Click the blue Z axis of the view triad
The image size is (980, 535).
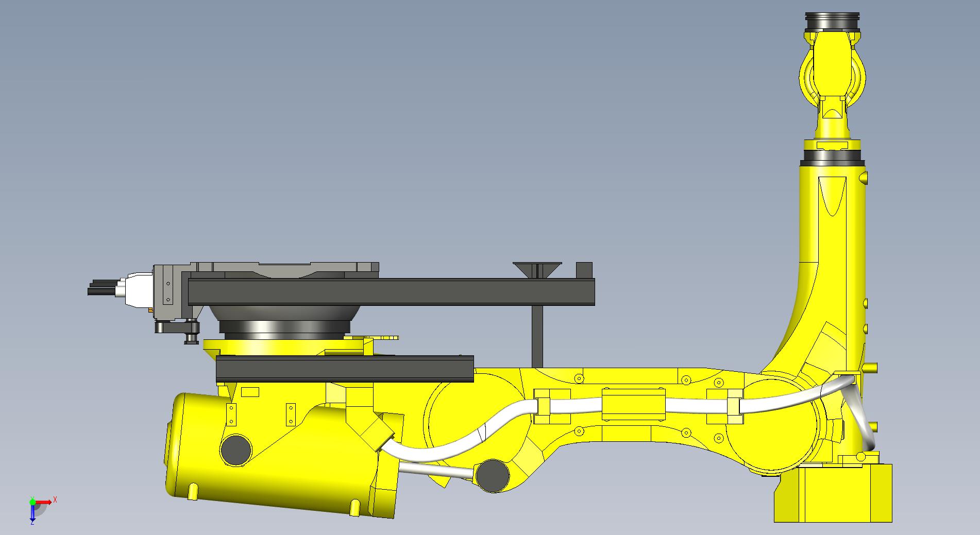click(32, 513)
